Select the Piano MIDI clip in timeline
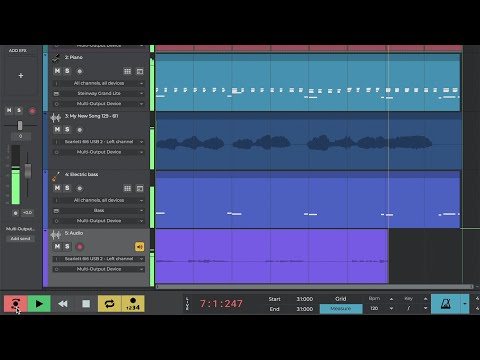This screenshot has height=360, width=480. point(308,83)
